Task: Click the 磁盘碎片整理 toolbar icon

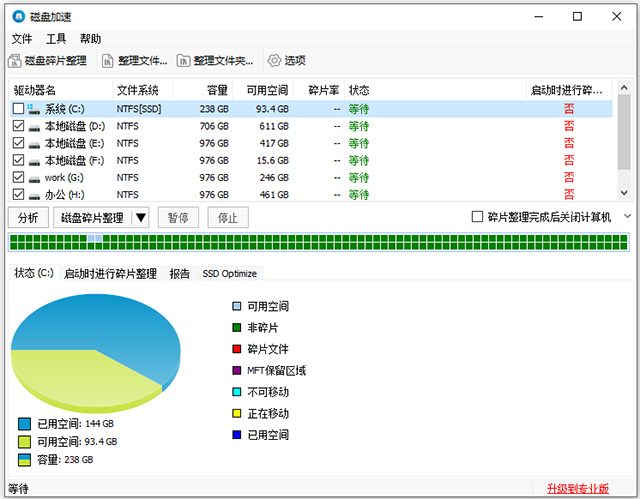Action: 15,61
